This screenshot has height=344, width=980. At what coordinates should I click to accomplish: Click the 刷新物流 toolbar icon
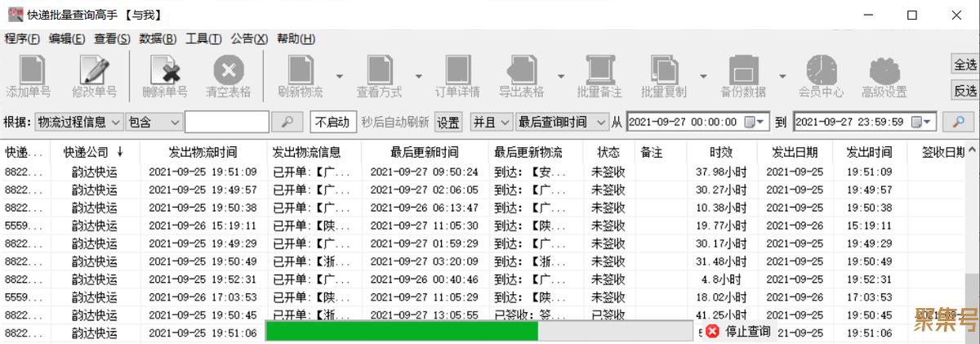coord(301,69)
